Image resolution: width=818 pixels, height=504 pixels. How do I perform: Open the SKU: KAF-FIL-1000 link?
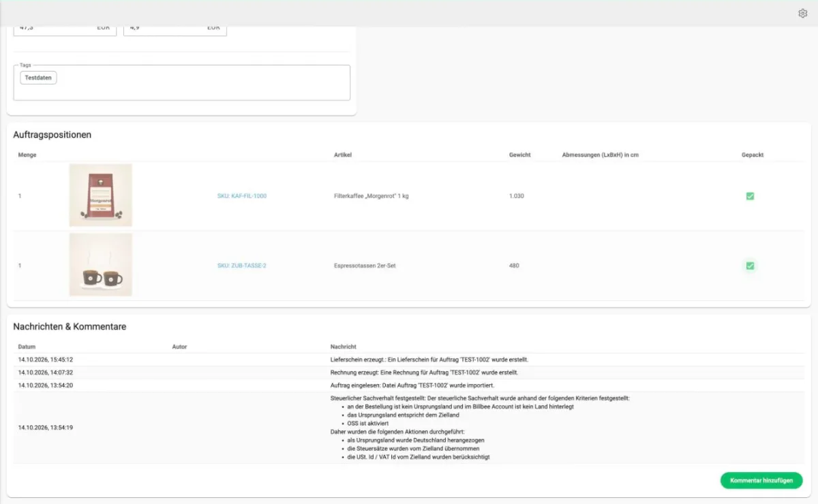click(x=242, y=196)
